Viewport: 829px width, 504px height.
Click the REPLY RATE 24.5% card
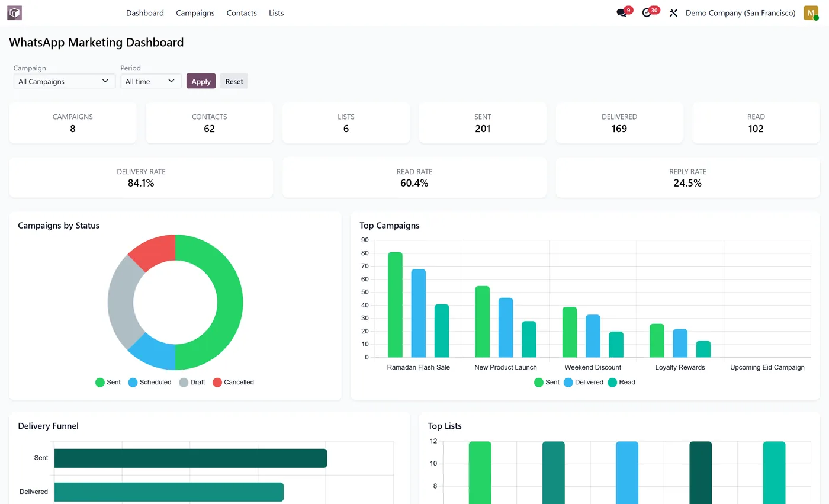(x=687, y=178)
